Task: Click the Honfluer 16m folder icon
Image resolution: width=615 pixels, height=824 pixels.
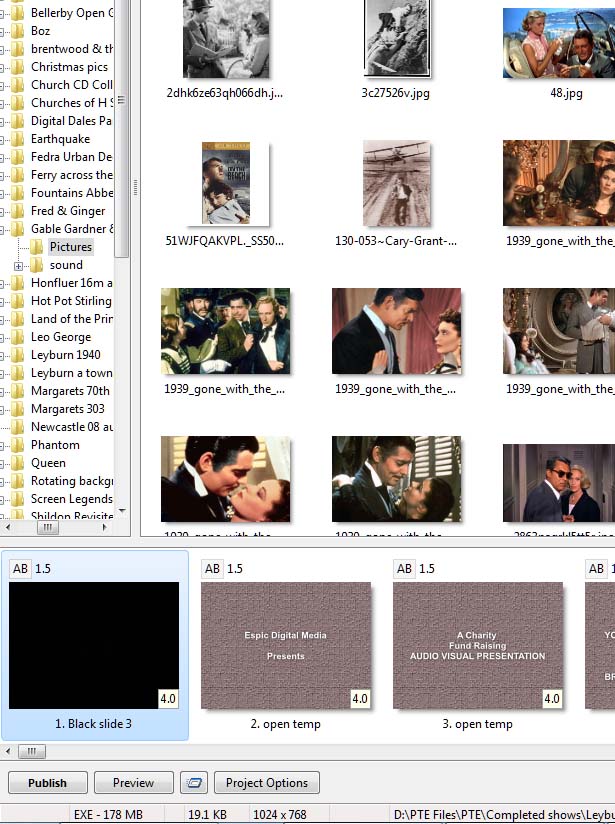Action: 17,283
